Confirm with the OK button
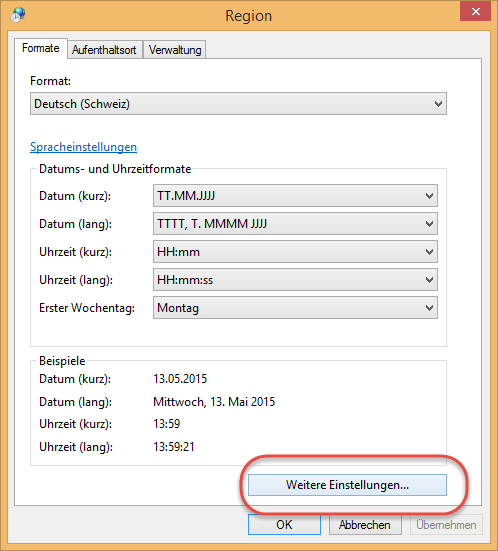Image resolution: width=498 pixels, height=551 pixels. click(x=284, y=525)
